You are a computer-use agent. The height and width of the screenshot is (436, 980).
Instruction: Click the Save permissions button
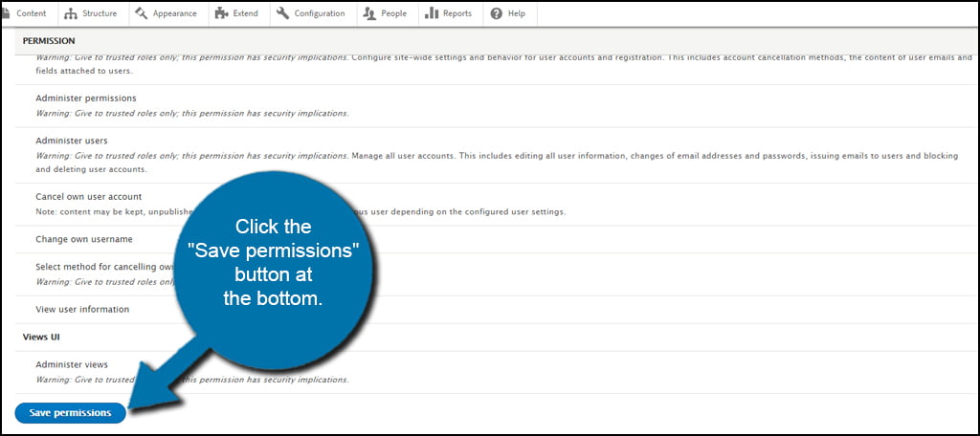point(70,413)
